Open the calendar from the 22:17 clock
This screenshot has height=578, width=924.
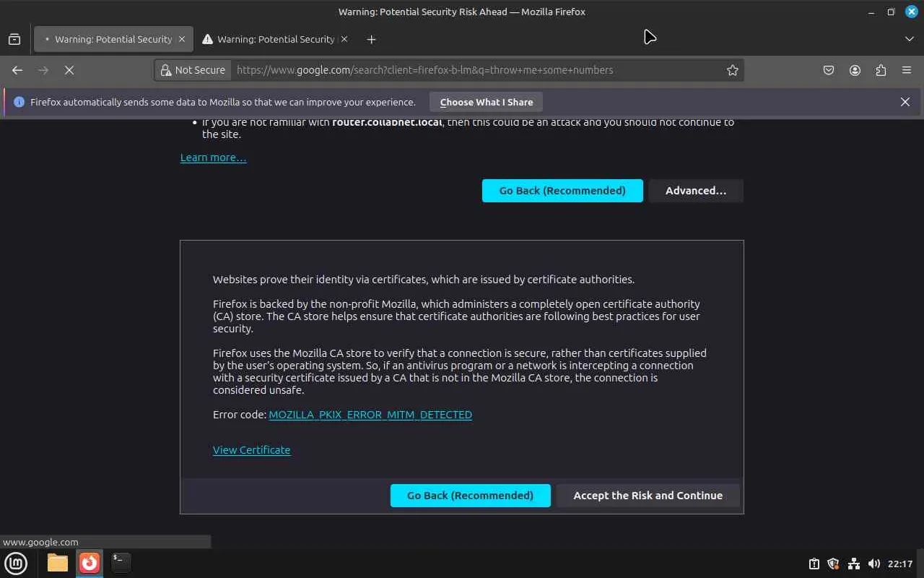(x=900, y=564)
